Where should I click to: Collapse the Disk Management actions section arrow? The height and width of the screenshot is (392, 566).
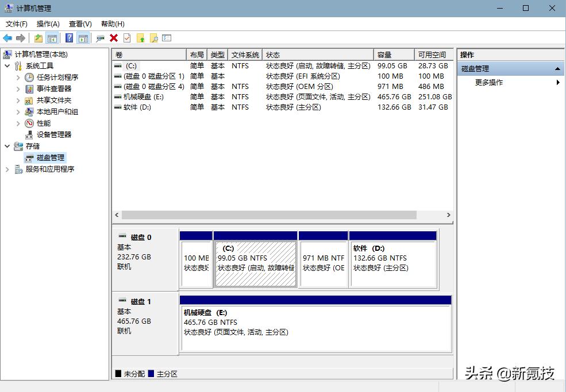tap(557, 69)
